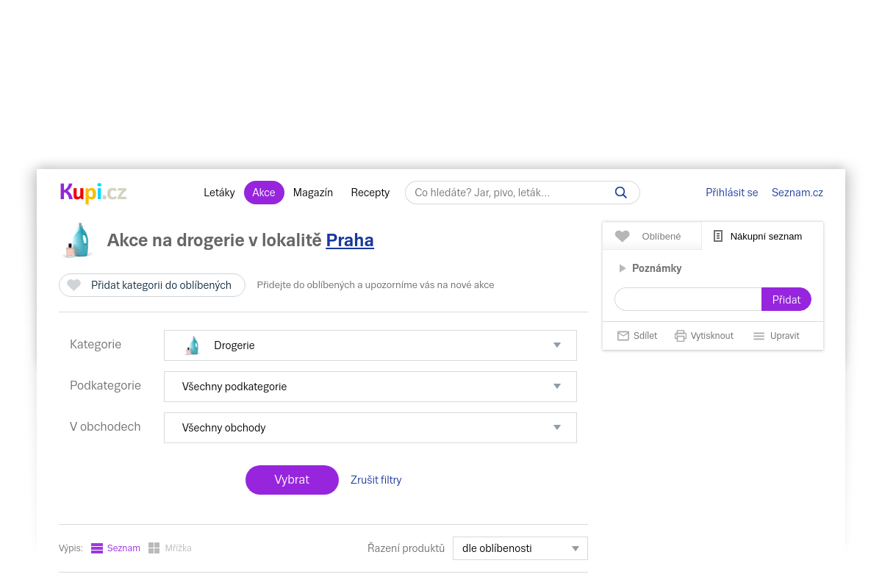Viewport: 882px width, 588px height.
Task: Open the Kategorie Drogerie dropdown
Action: (370, 345)
